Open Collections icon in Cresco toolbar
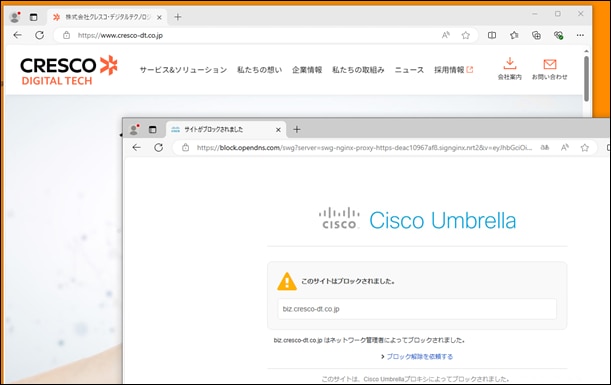 click(536, 35)
